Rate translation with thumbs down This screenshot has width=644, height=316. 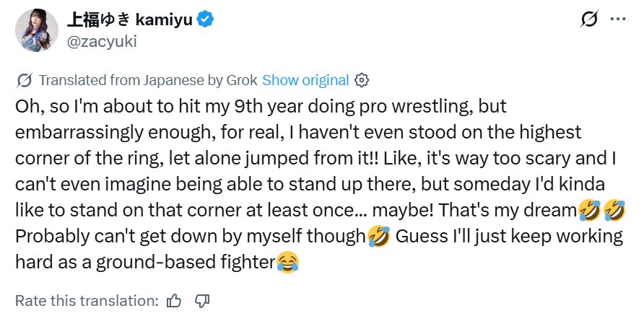click(x=202, y=299)
